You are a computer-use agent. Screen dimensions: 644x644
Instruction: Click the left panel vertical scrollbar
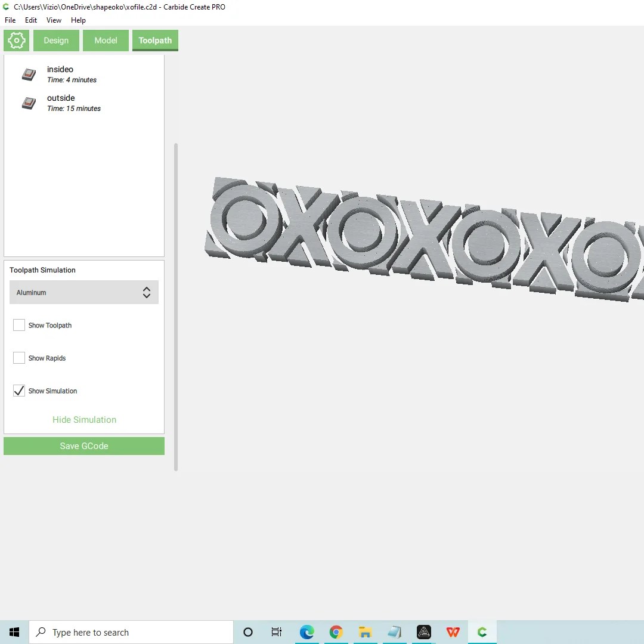click(176, 307)
